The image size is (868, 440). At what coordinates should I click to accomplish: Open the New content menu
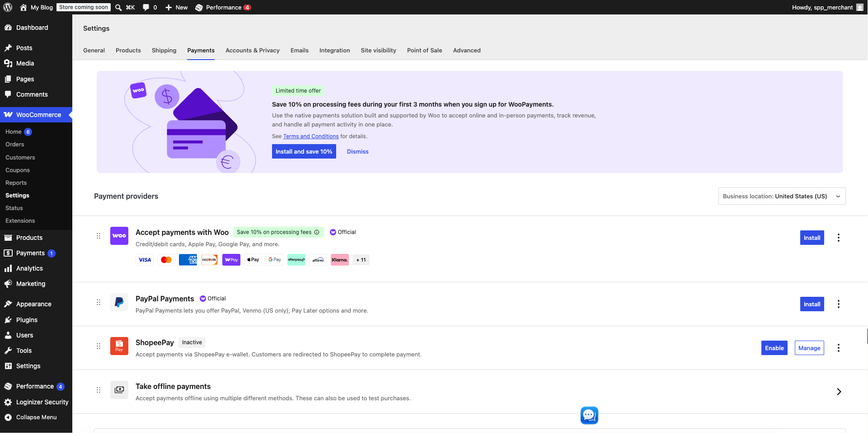click(x=177, y=7)
